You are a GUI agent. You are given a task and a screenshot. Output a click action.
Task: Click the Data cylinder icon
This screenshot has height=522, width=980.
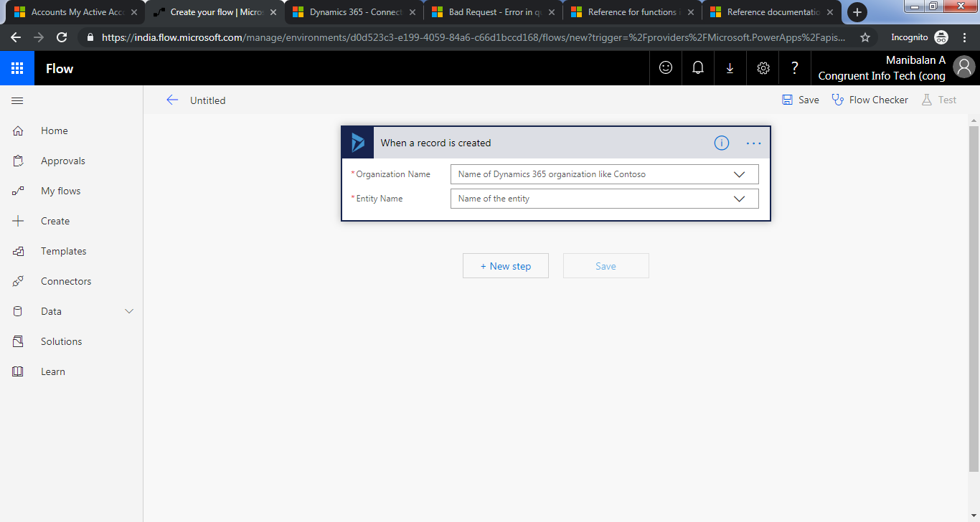click(x=18, y=311)
